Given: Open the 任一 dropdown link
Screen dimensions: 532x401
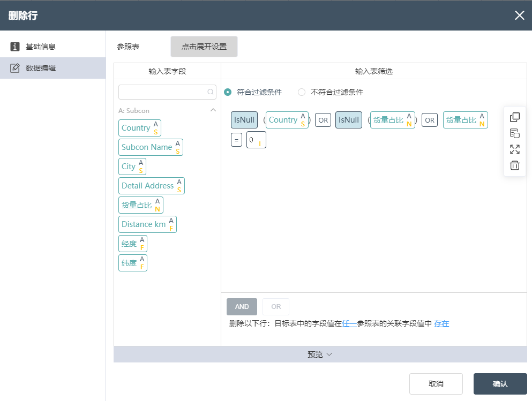Looking at the screenshot, I should click(349, 323).
